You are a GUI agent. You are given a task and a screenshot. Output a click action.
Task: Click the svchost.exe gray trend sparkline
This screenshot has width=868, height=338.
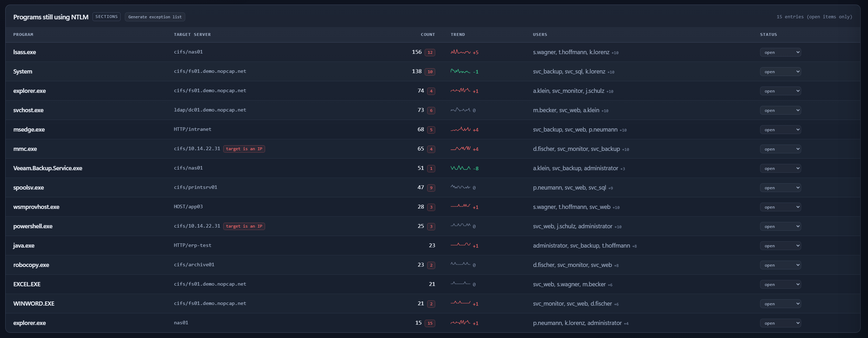(x=461, y=110)
